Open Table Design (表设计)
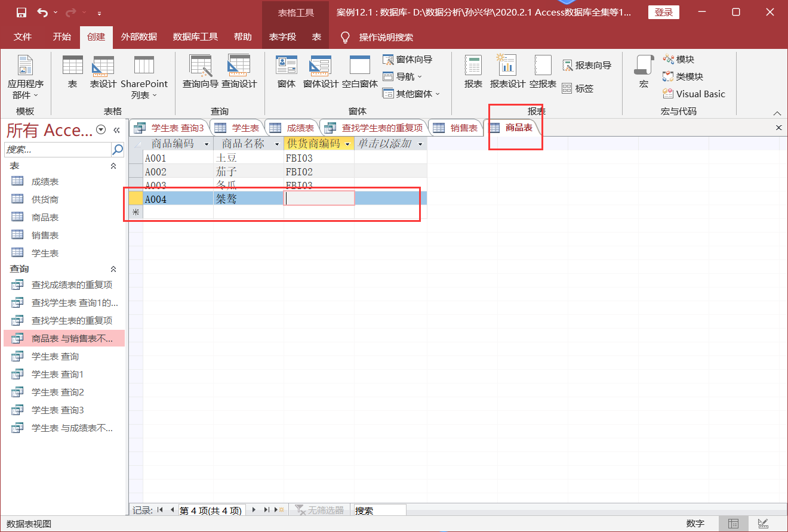Viewport: 788px width, 532px height. click(103, 72)
